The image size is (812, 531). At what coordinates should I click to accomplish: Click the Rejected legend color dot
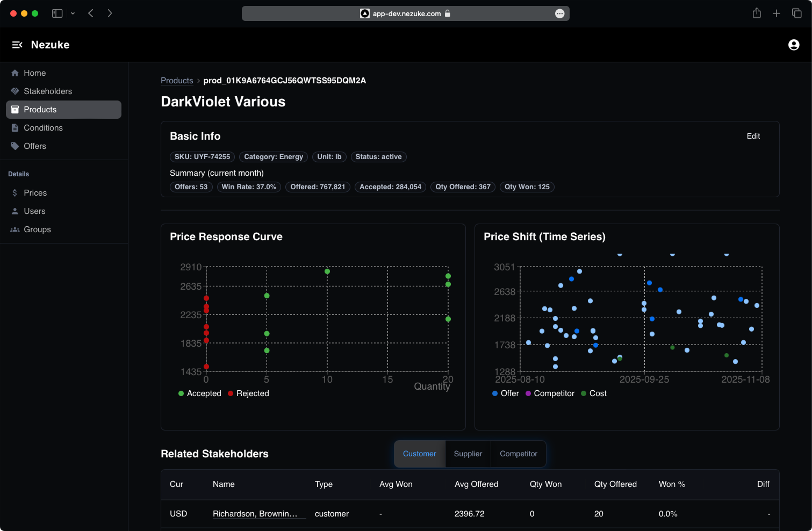(x=232, y=393)
